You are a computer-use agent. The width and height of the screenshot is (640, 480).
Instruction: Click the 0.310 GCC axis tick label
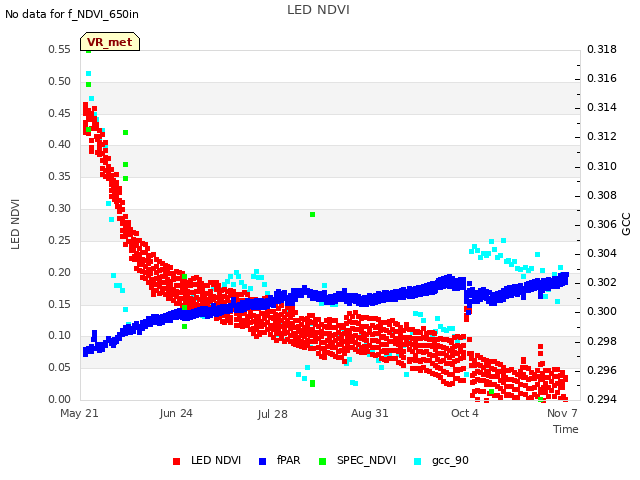click(602, 167)
